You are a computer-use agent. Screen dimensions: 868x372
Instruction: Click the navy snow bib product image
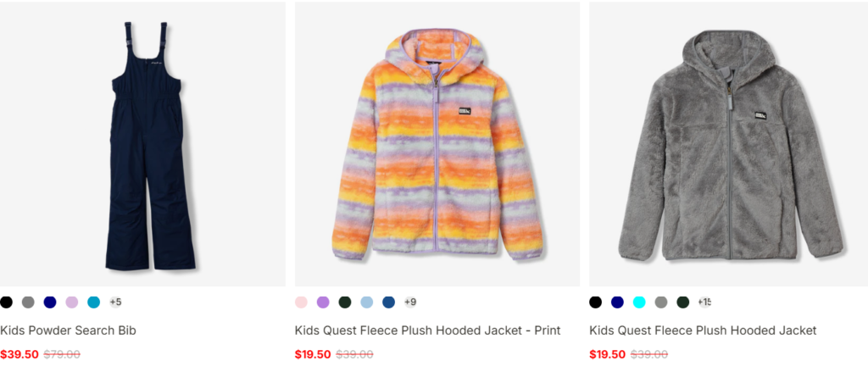(x=142, y=144)
